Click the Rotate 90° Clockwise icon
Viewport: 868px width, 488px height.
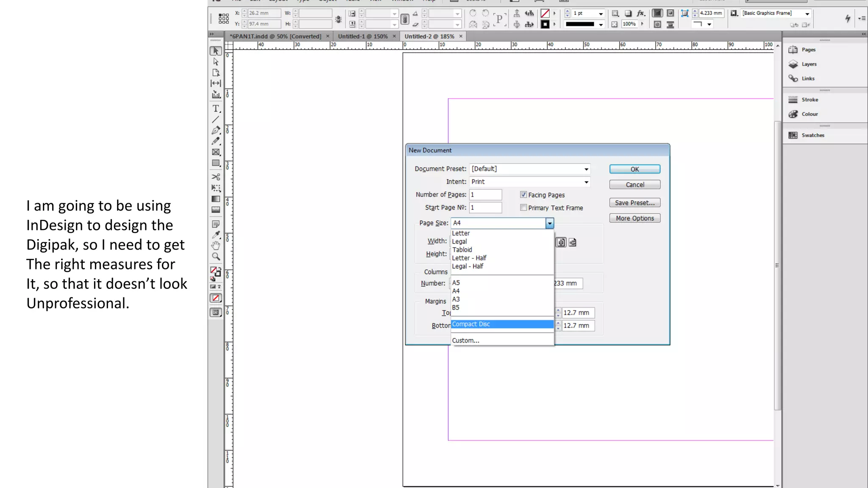coord(473,13)
